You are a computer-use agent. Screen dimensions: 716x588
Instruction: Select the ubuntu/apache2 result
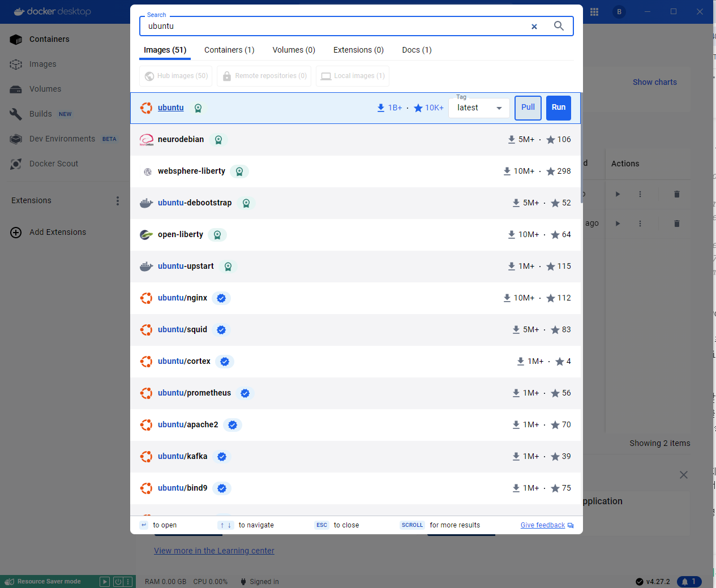(x=357, y=425)
